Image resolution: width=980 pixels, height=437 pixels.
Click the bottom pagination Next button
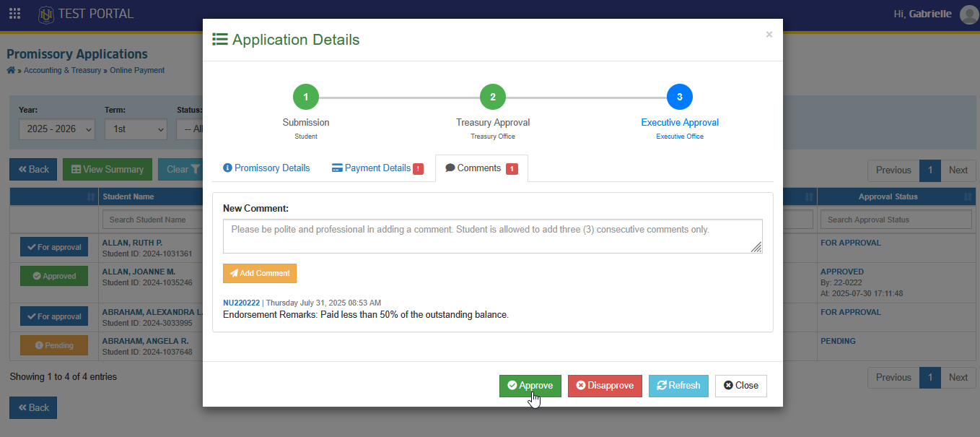(x=958, y=377)
